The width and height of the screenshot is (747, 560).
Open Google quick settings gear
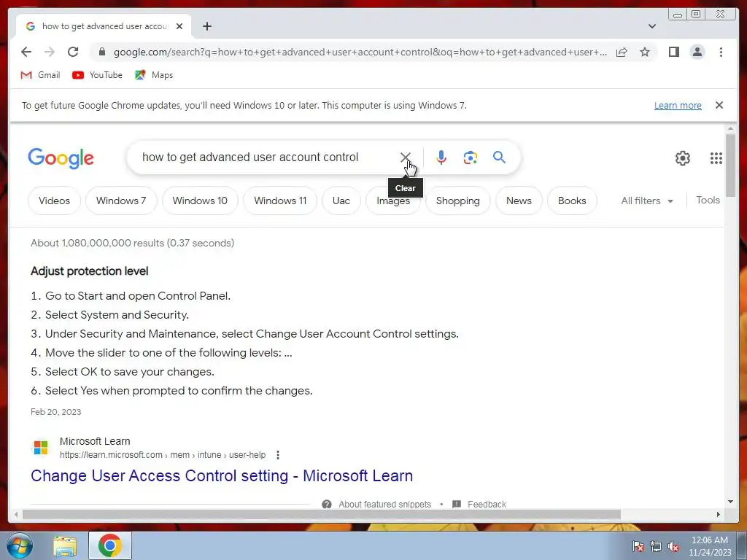[682, 158]
